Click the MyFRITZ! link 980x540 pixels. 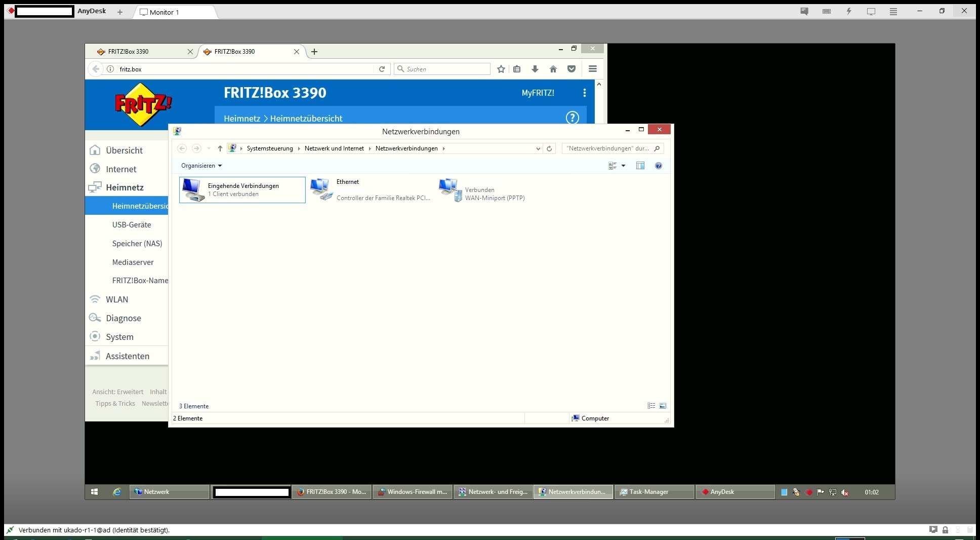(538, 93)
